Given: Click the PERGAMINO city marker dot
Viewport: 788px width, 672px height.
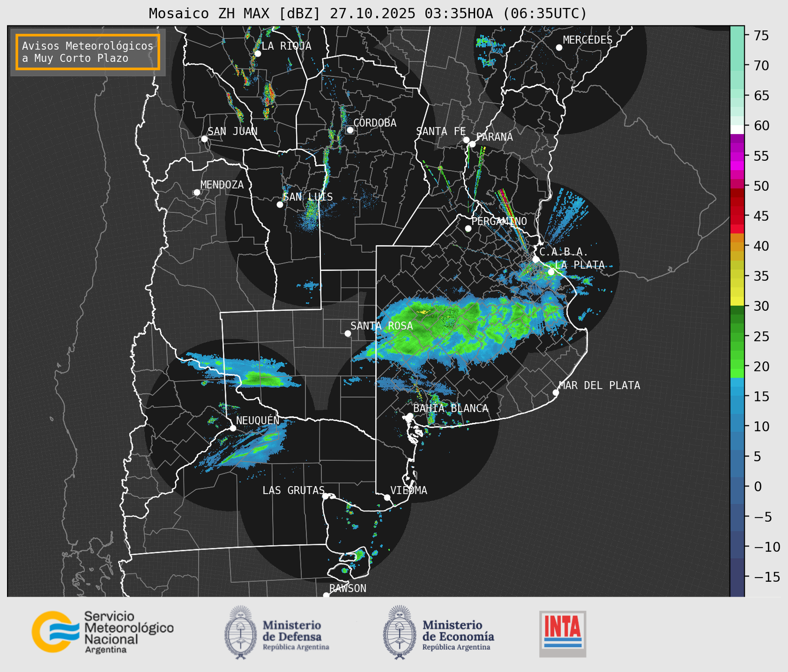Looking at the screenshot, I should tap(468, 229).
